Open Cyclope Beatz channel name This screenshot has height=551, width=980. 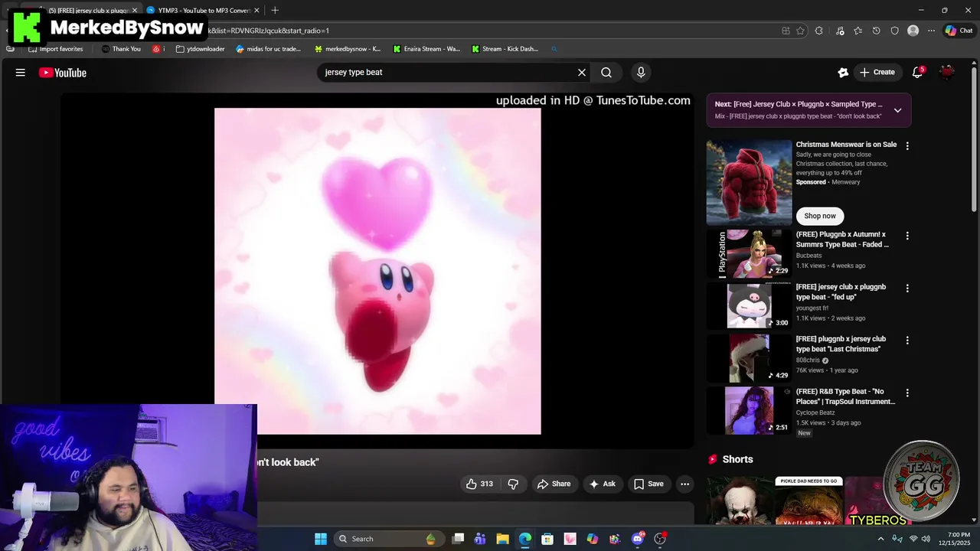[x=815, y=412]
